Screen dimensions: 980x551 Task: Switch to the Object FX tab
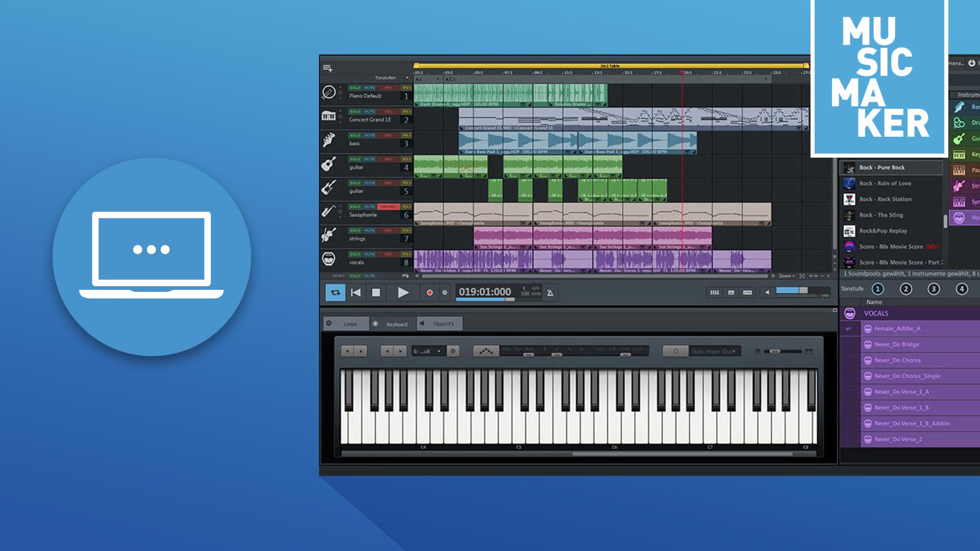point(439,323)
